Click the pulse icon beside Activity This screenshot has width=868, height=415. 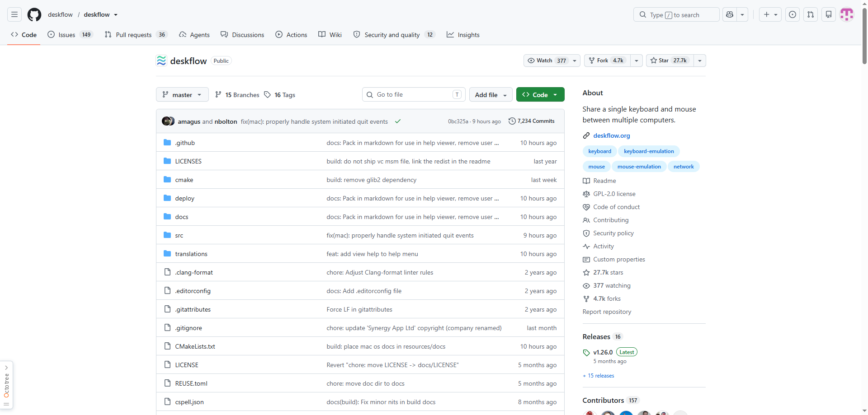(586, 246)
